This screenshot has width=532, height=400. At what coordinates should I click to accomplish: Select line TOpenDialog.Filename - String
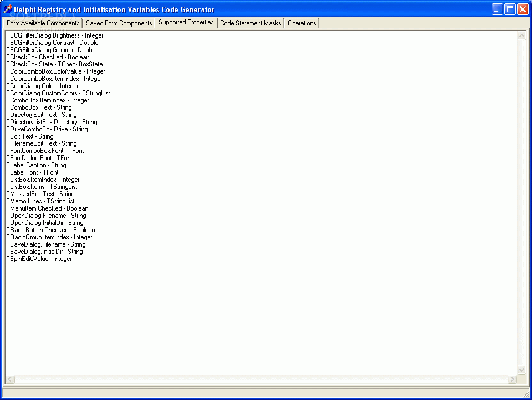46,216
